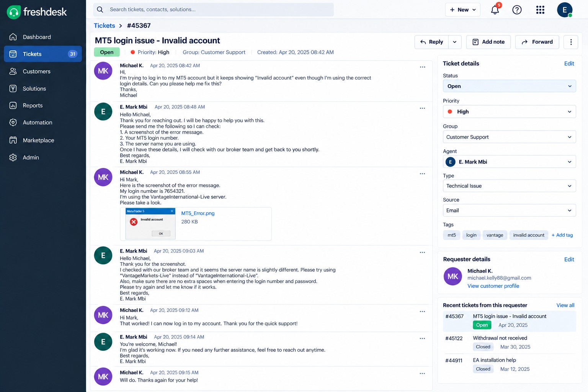Open options for Michael's 08:55 AM message
Image resolution: width=588 pixels, height=392 pixels.
tap(423, 174)
